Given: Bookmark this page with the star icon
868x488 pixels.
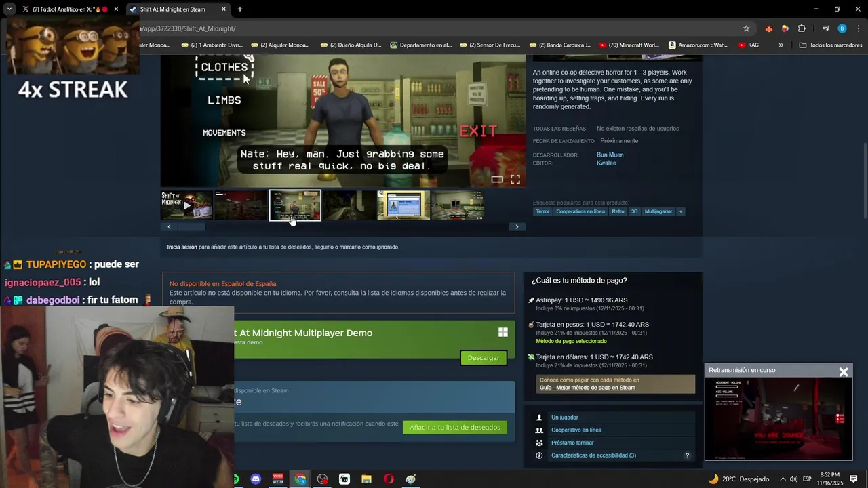Looking at the screenshot, I should coord(746,28).
